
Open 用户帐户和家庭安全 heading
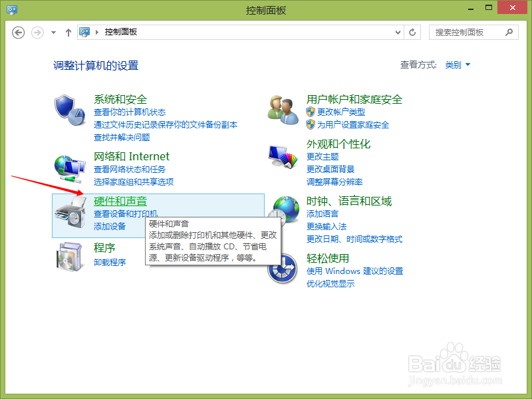[x=354, y=99]
